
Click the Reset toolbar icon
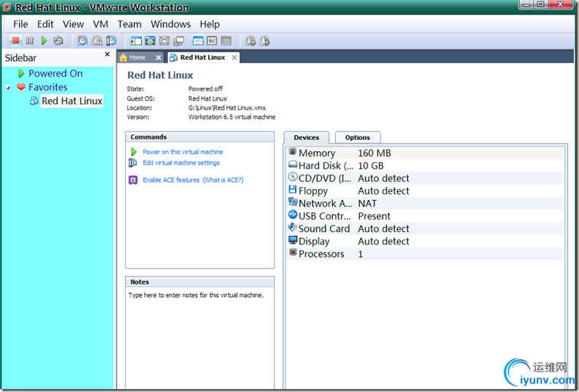click(x=58, y=41)
